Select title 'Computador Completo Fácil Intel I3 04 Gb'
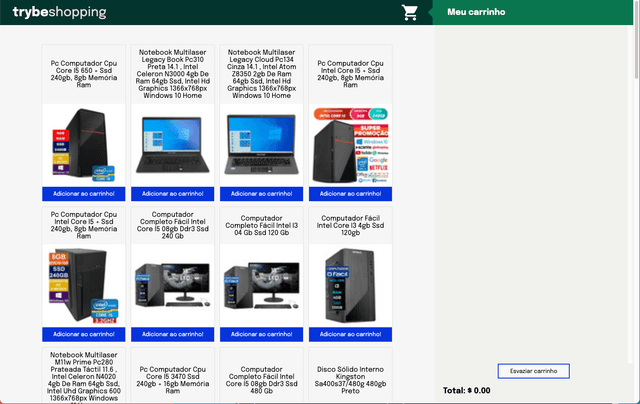The width and height of the screenshot is (640, 404). (262, 225)
